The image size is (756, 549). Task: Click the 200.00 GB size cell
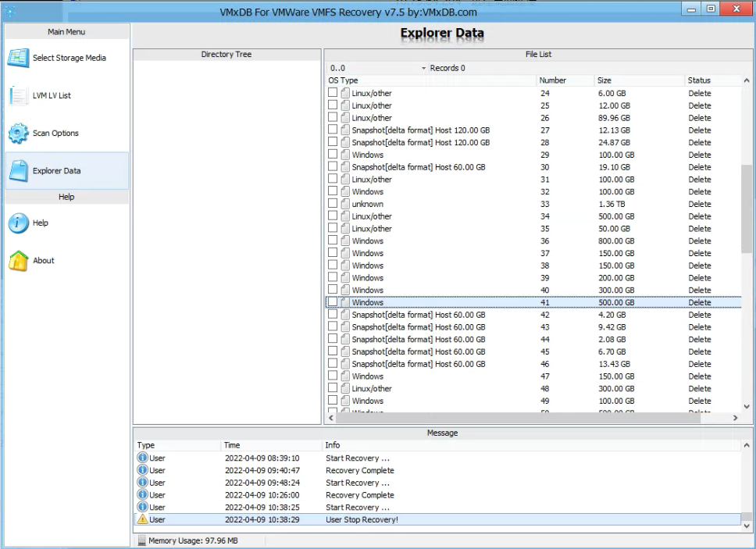click(616, 278)
